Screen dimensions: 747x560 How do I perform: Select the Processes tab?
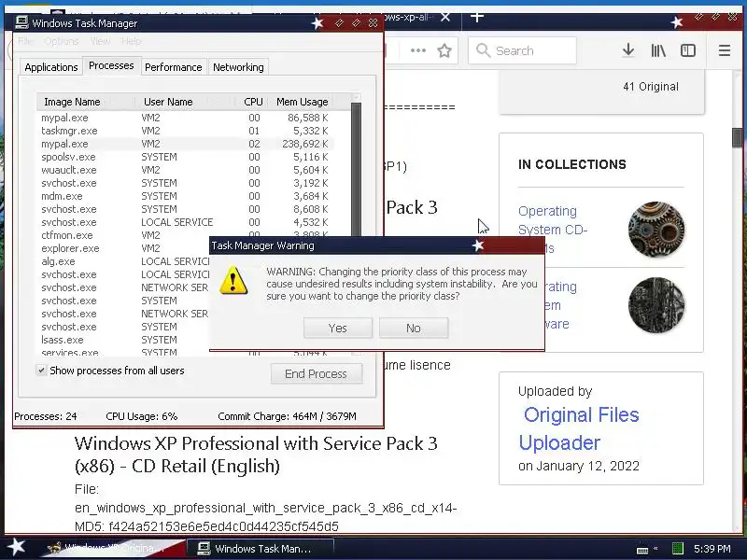pos(111,65)
